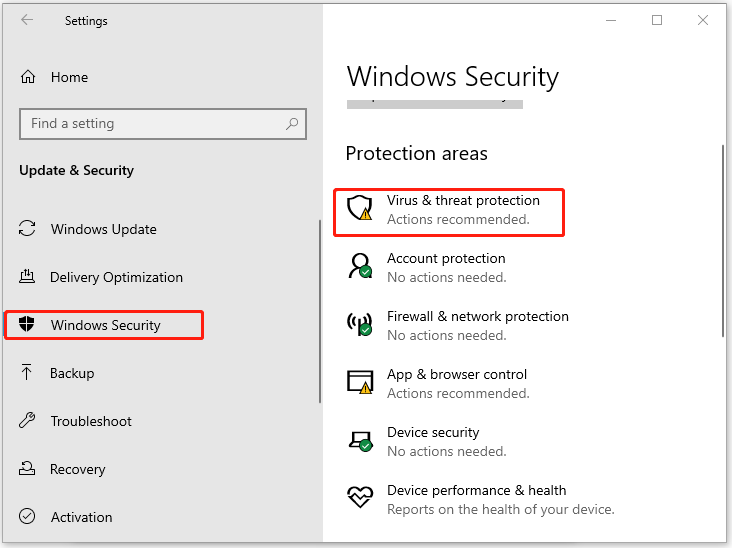Click the App & browser control icon
732x548 pixels.
[x=359, y=382]
